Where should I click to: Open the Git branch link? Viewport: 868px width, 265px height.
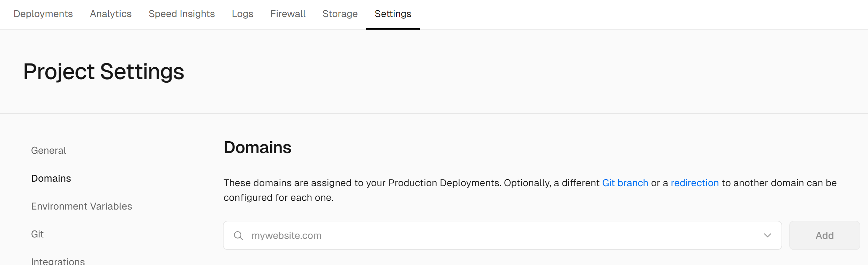pyautogui.click(x=625, y=183)
